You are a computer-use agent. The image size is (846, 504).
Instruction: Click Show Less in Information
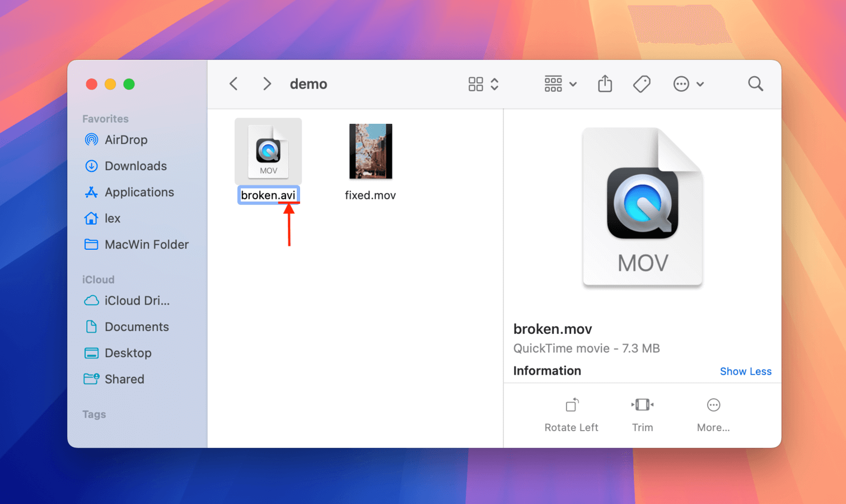pos(745,371)
